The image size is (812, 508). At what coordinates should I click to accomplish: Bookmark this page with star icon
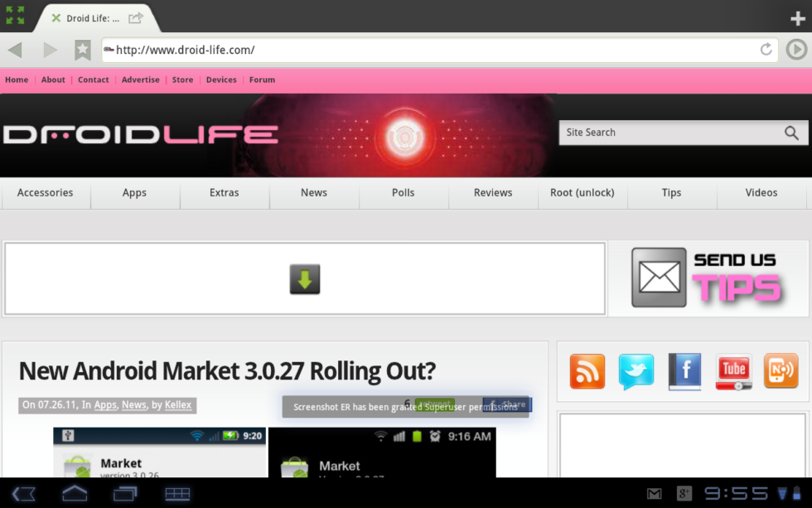click(x=83, y=50)
